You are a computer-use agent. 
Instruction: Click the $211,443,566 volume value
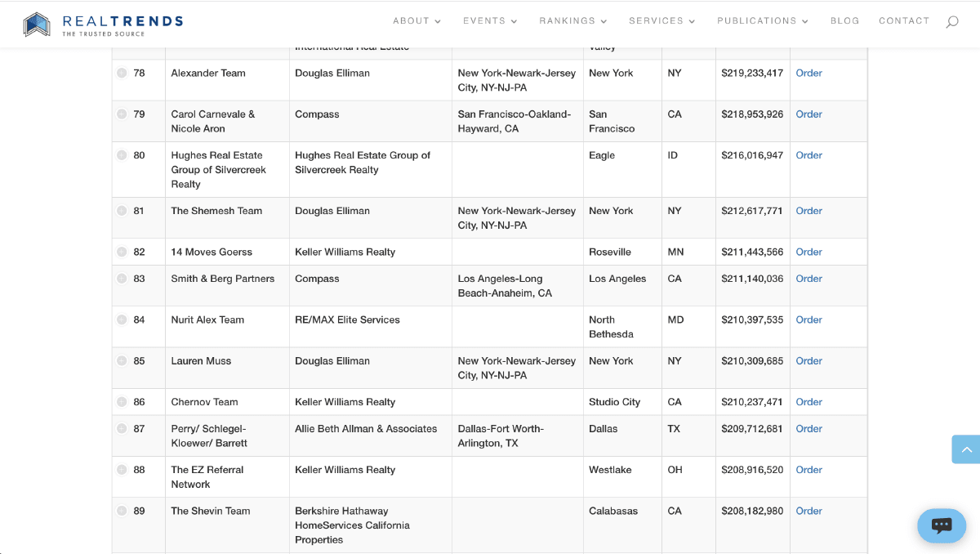752,252
